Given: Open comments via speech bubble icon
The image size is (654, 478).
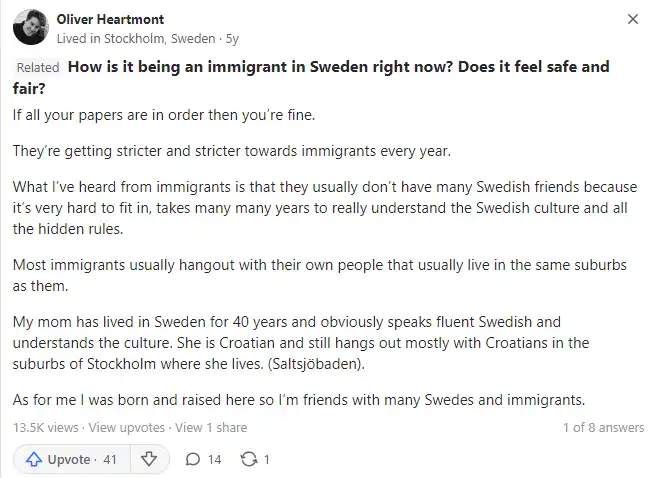Looking at the screenshot, I should 193,459.
